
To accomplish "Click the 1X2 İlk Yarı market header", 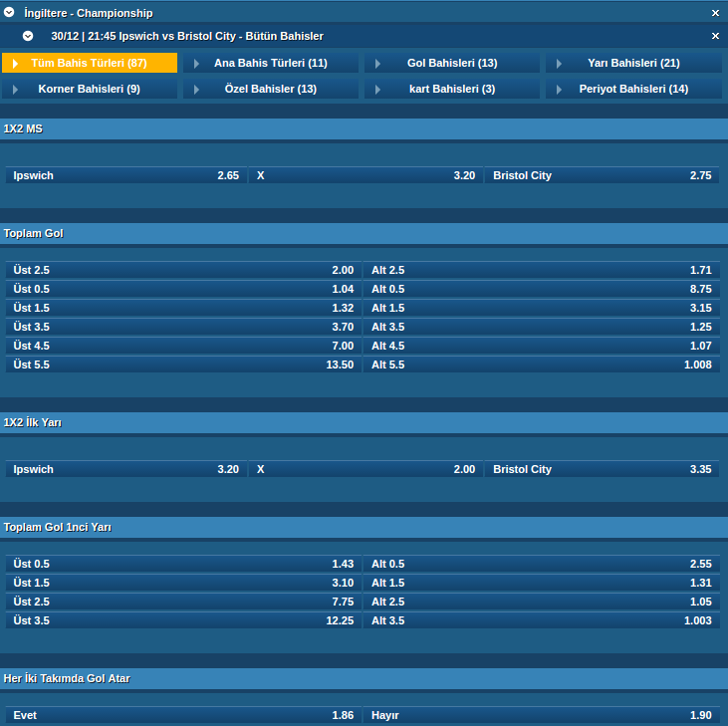I will click(364, 423).
